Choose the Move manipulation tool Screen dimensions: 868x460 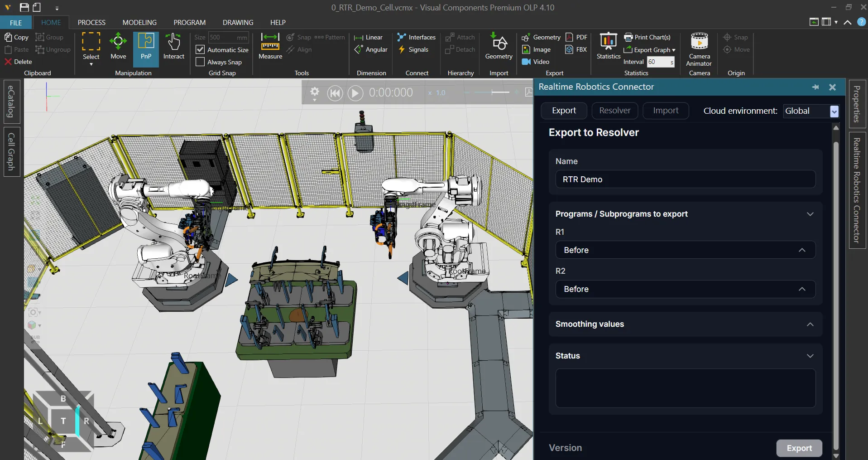point(118,46)
